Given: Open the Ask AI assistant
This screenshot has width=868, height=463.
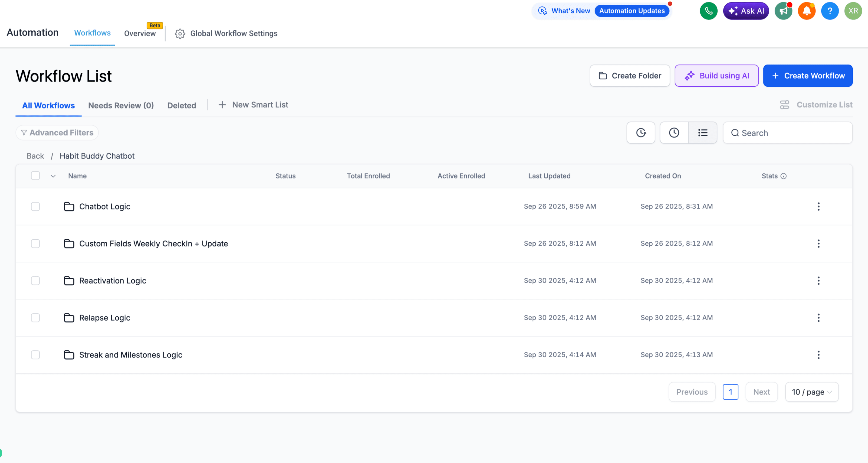Looking at the screenshot, I should tap(746, 11).
